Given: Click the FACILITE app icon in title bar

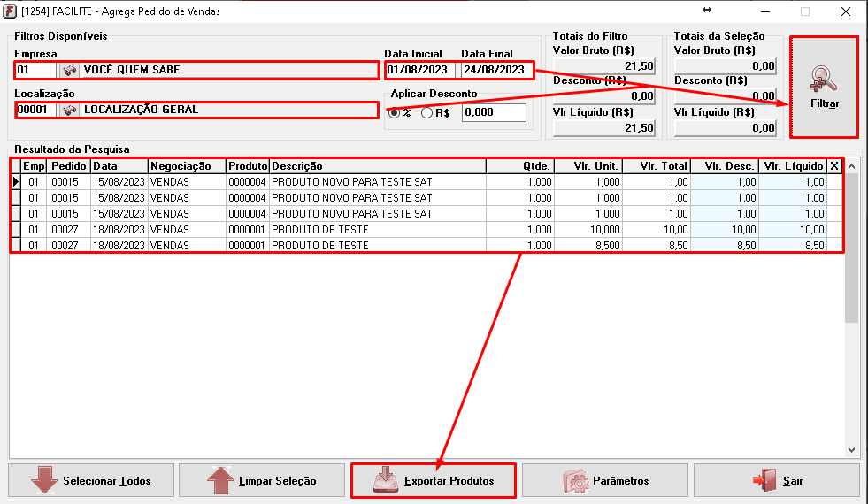Looking at the screenshot, I should point(10,11).
